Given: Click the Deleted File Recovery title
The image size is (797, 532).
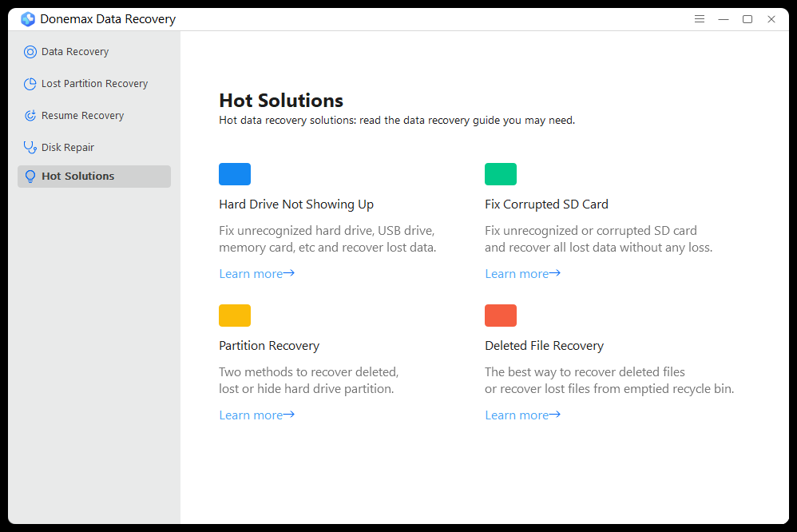Looking at the screenshot, I should click(x=545, y=346).
